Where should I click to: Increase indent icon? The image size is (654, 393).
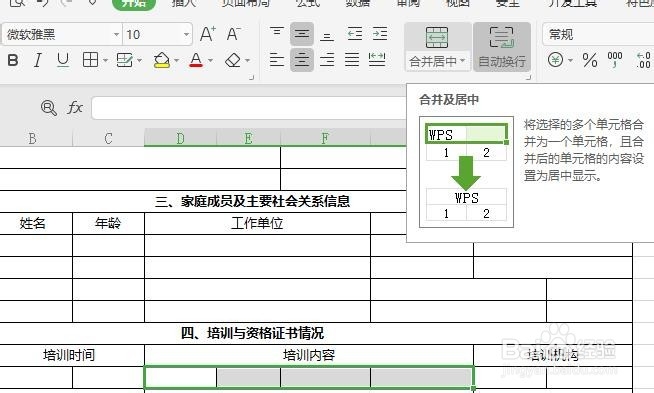tap(380, 34)
